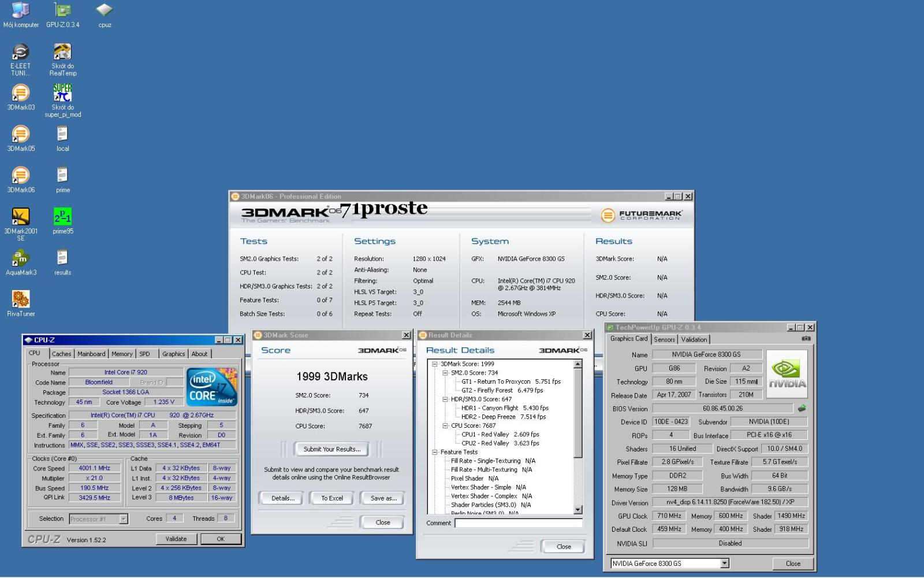Select the Pixel Shader N/A row
This screenshot has width=924, height=578.
coord(475,479)
